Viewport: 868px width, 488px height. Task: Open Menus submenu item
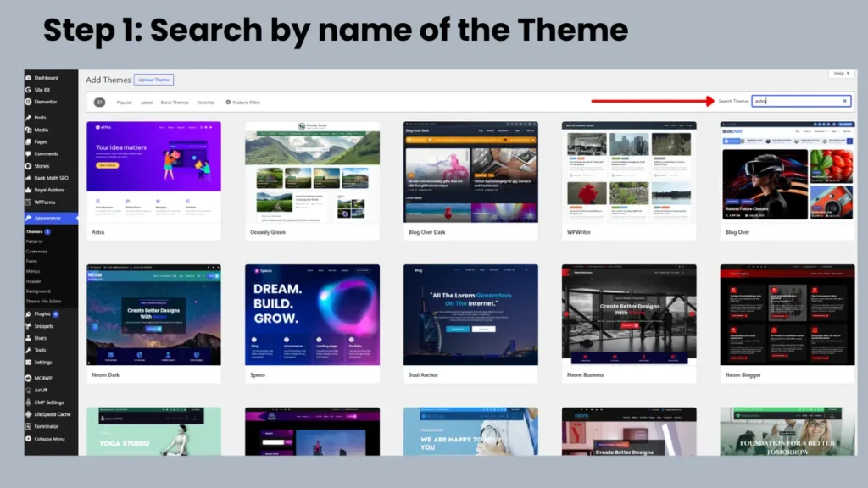pos(33,271)
